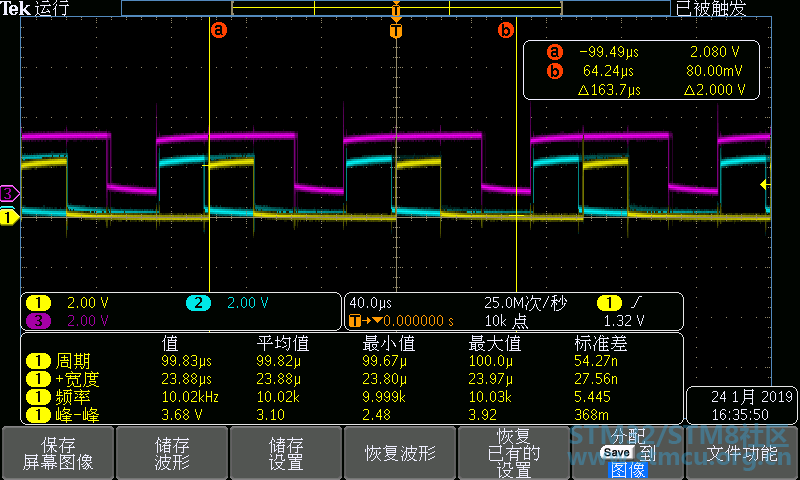Open the 储存设置 menu button
The width and height of the screenshot is (800, 480).
pos(286,453)
